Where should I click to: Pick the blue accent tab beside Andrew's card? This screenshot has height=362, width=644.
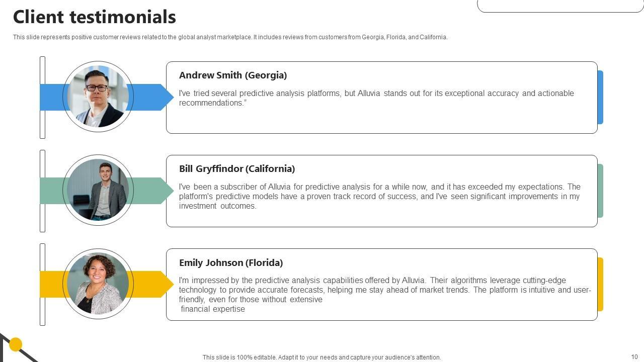coord(600,97)
